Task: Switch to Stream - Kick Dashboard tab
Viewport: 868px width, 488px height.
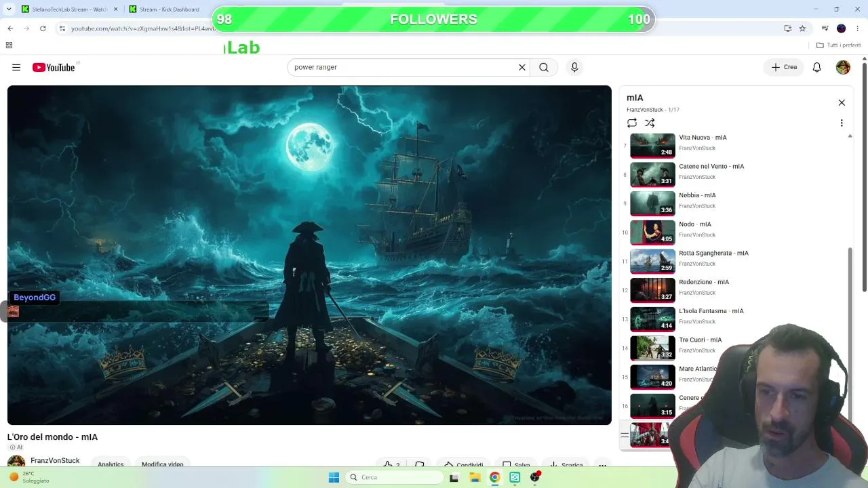Action: tap(170, 9)
